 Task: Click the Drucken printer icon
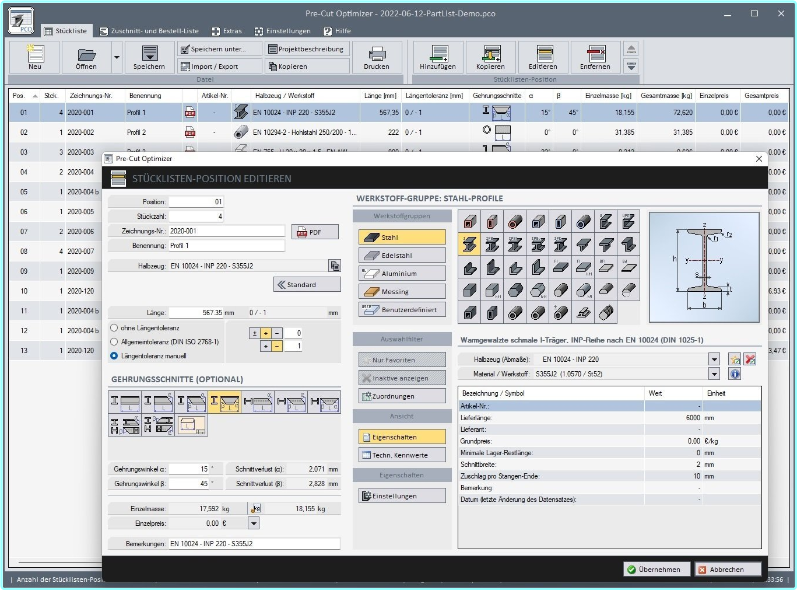(x=376, y=57)
